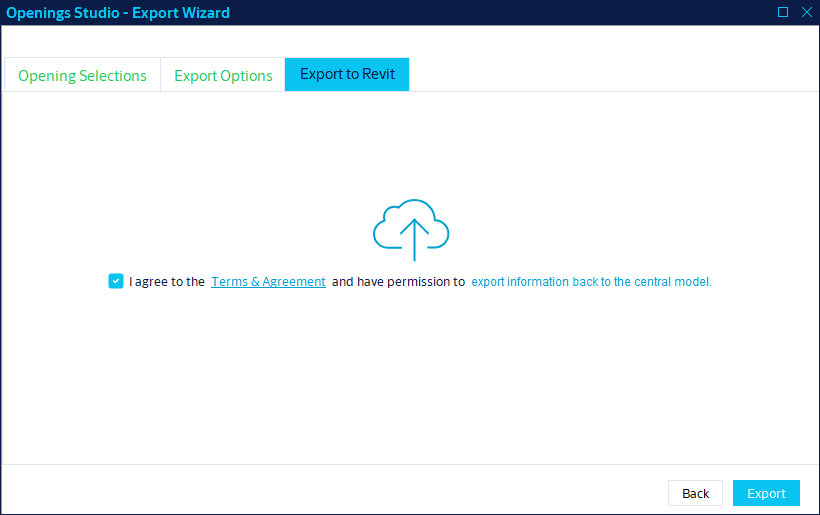The height and width of the screenshot is (515, 820).
Task: Maximize the Export Wizard window
Action: click(783, 12)
